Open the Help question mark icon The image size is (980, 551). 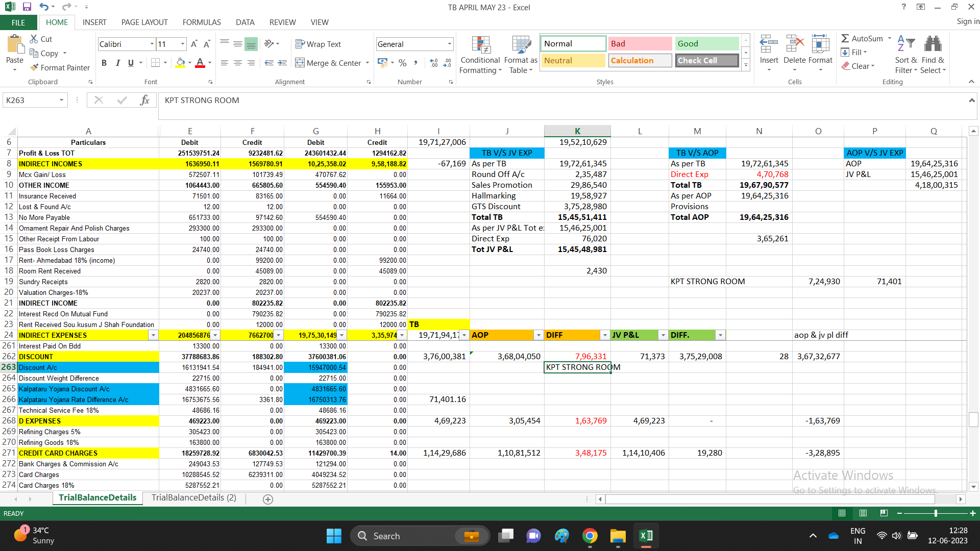click(904, 7)
